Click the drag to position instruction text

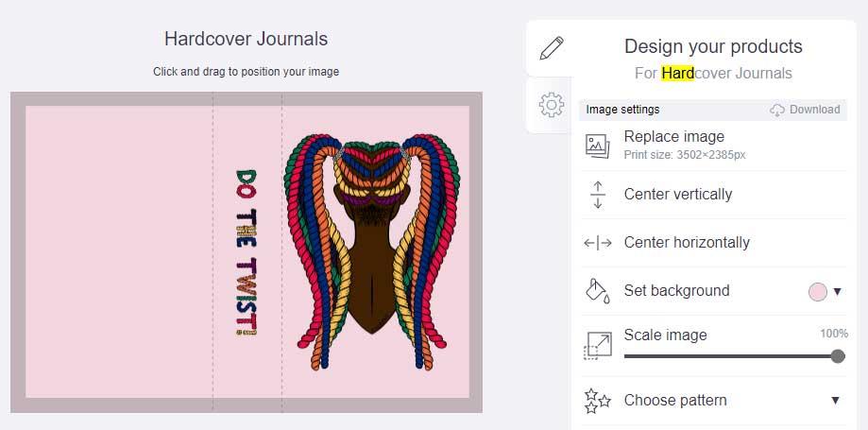point(246,72)
